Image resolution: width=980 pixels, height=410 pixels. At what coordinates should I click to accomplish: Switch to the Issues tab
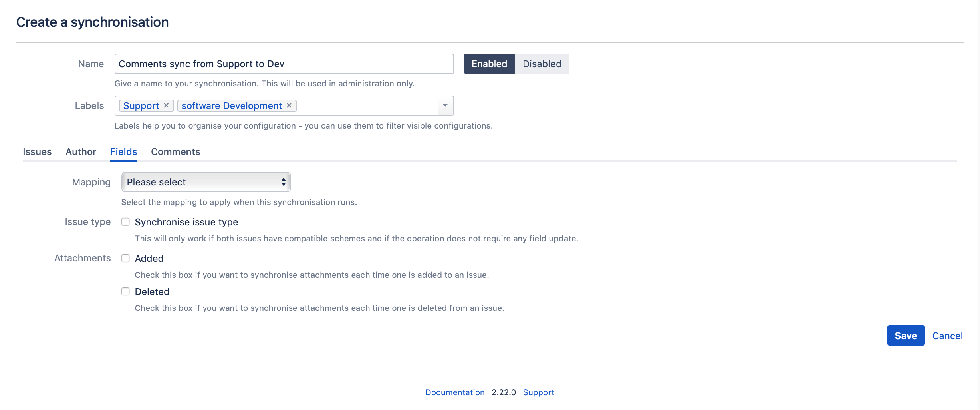37,151
